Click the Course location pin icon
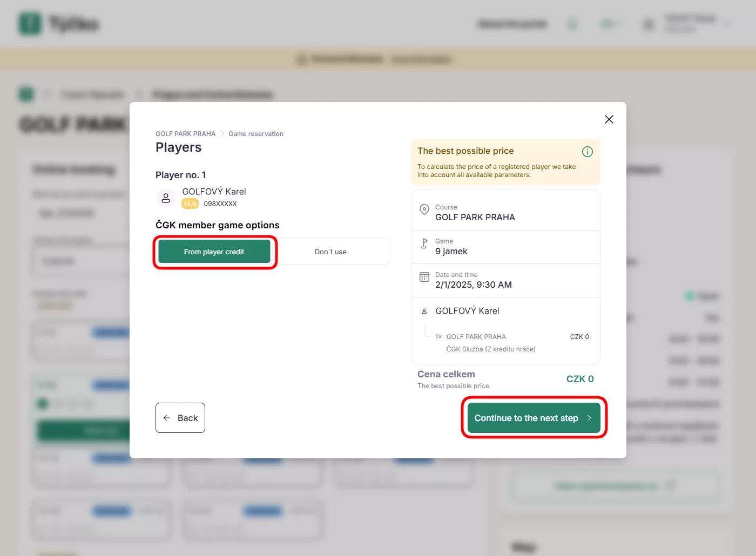This screenshot has width=756, height=556. coord(424,209)
